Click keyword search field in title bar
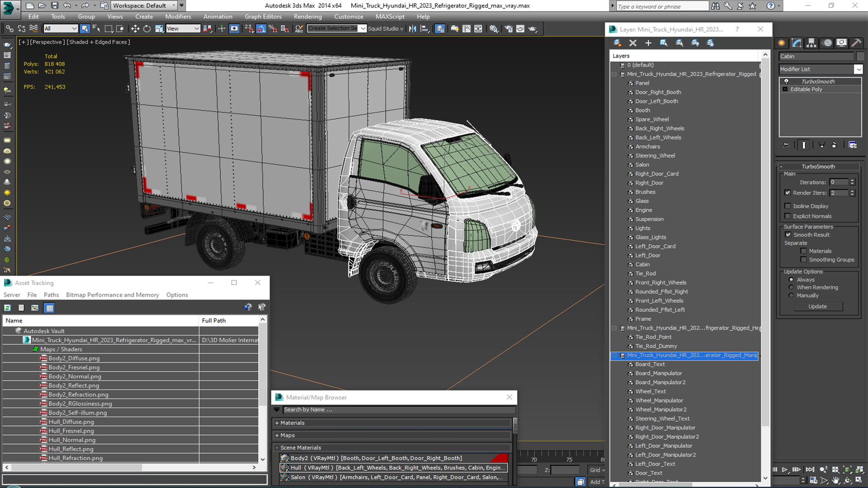The height and width of the screenshot is (488, 868). 662,6
